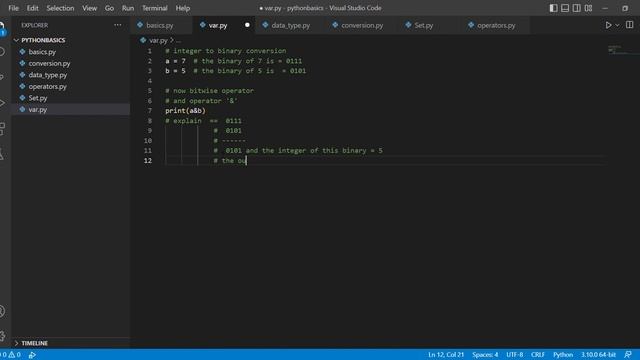Viewport: 640px width, 360px height.
Task: Open Run and Debug view
Action: point(2,103)
